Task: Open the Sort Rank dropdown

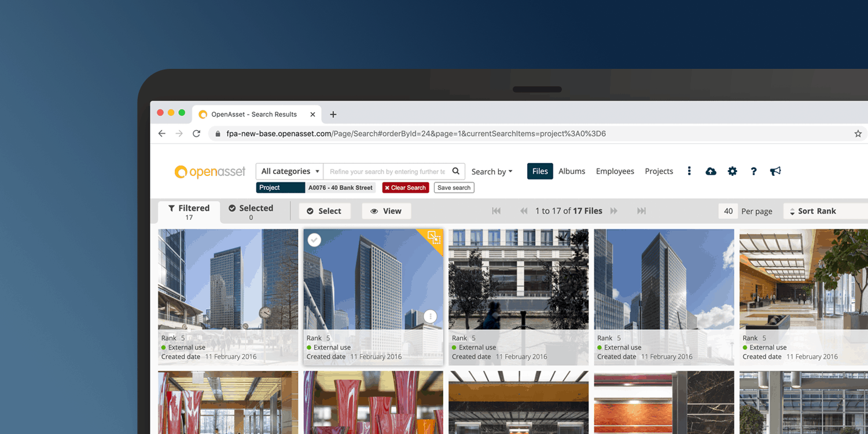Action: 816,211
